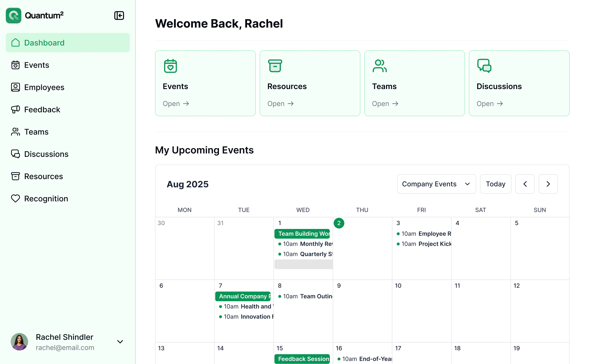Open Employees in the sidebar

coord(44,87)
